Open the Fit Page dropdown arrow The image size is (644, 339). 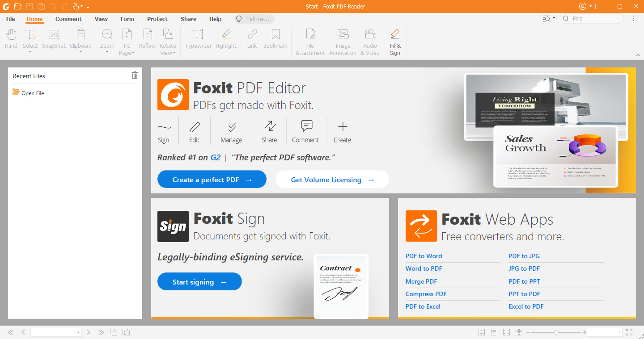pyautogui.click(x=133, y=53)
